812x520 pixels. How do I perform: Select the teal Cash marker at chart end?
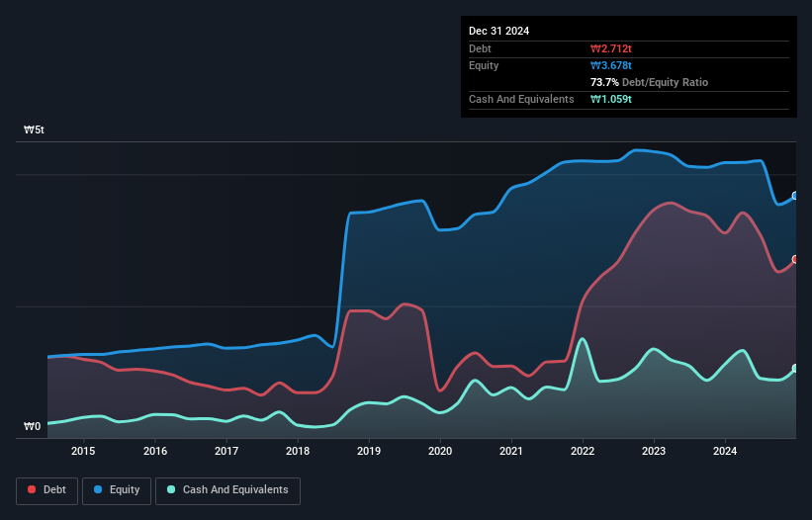pyautogui.click(x=795, y=369)
